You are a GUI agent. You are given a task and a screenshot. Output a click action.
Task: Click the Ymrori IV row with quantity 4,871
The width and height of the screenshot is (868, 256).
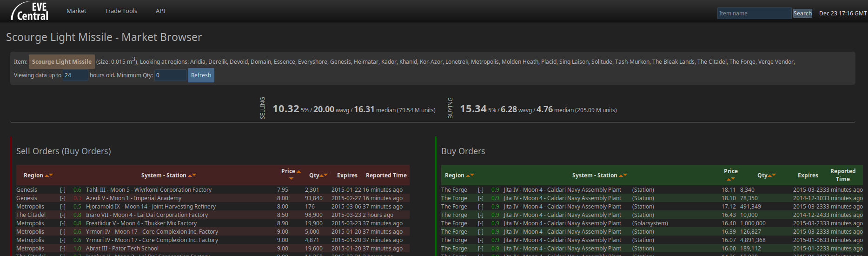click(213, 240)
